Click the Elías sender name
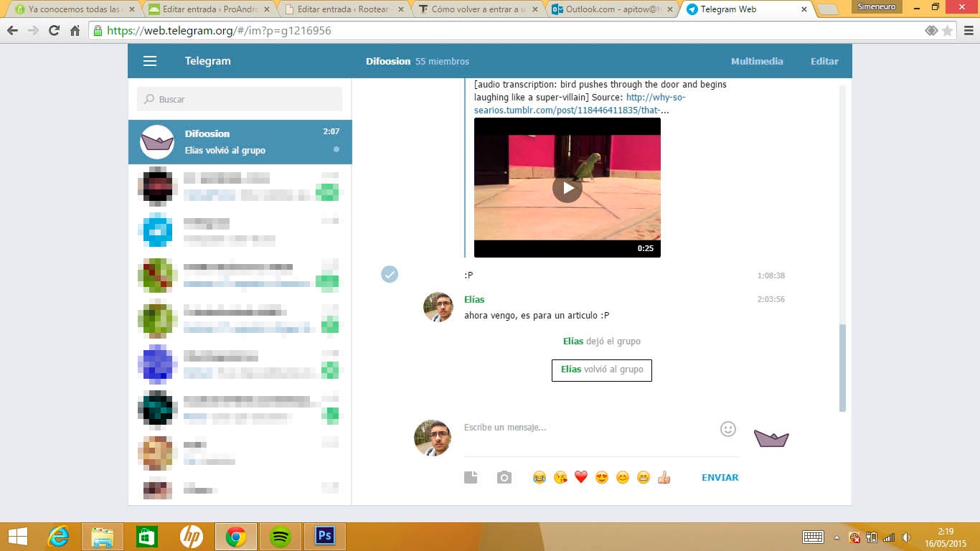This screenshot has width=980, height=551. tap(474, 299)
